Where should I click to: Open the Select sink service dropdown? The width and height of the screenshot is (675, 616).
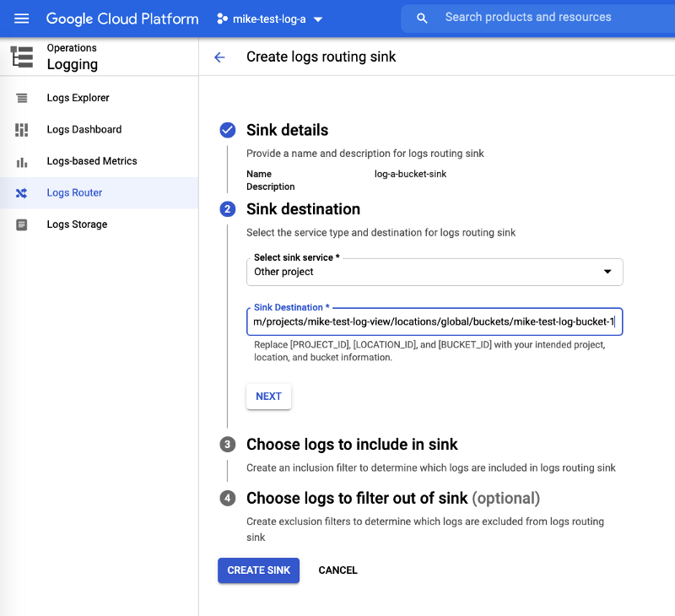click(x=435, y=272)
